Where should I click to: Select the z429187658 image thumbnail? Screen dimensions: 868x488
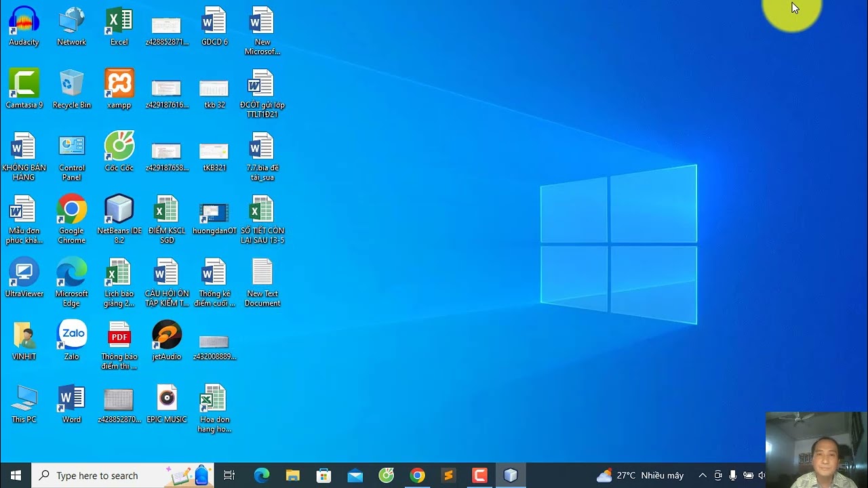(167, 157)
